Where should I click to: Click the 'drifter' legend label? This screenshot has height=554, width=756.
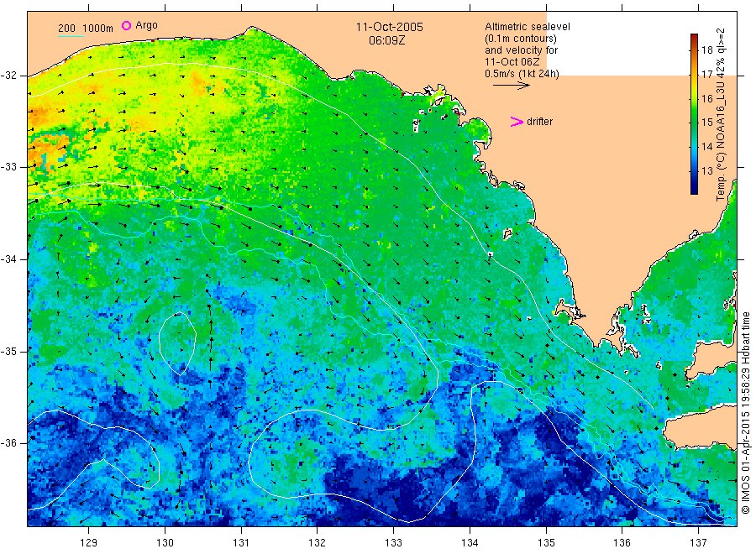coord(540,122)
